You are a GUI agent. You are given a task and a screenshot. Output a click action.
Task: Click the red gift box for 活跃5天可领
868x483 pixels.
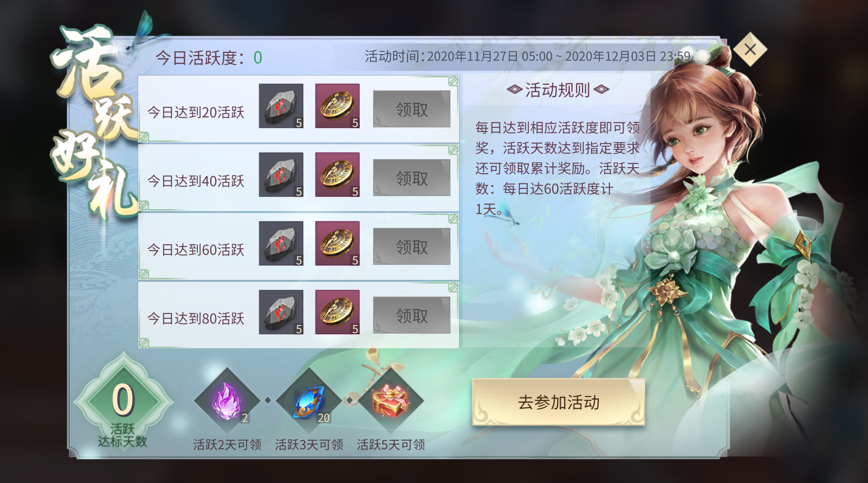click(391, 401)
